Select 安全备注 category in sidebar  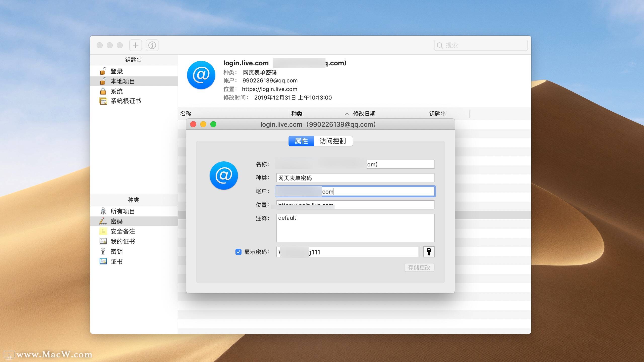(123, 231)
